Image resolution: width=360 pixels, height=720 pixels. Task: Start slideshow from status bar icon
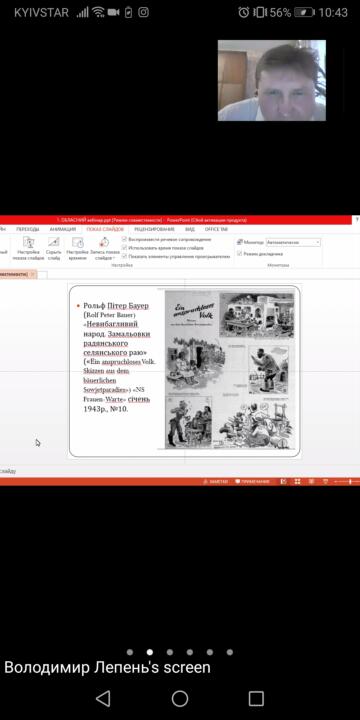click(x=326, y=481)
